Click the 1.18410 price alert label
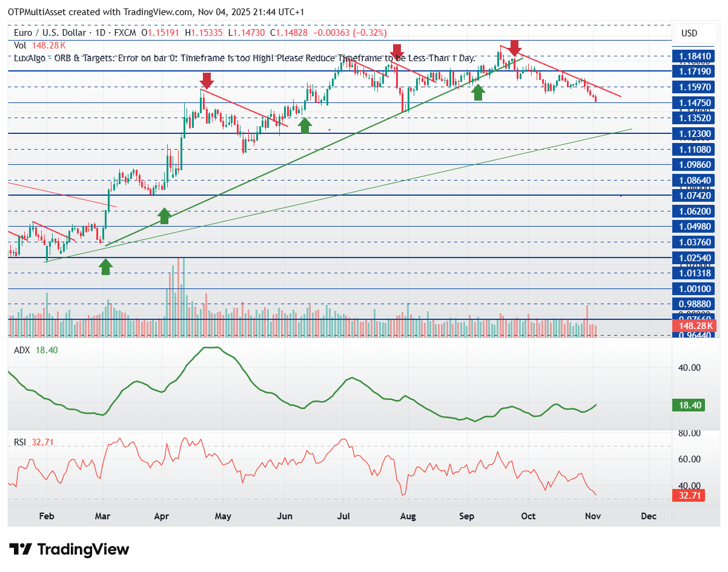The width and height of the screenshot is (728, 572). click(x=692, y=56)
